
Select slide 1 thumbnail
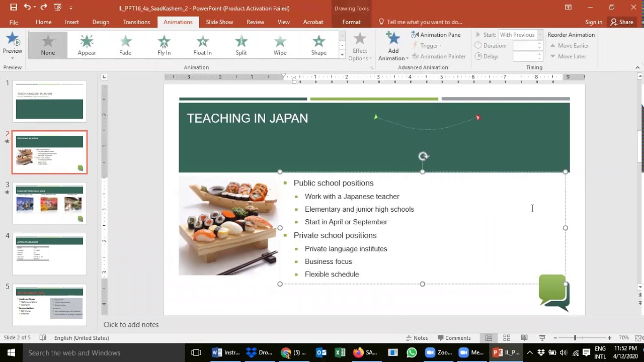pyautogui.click(x=49, y=101)
